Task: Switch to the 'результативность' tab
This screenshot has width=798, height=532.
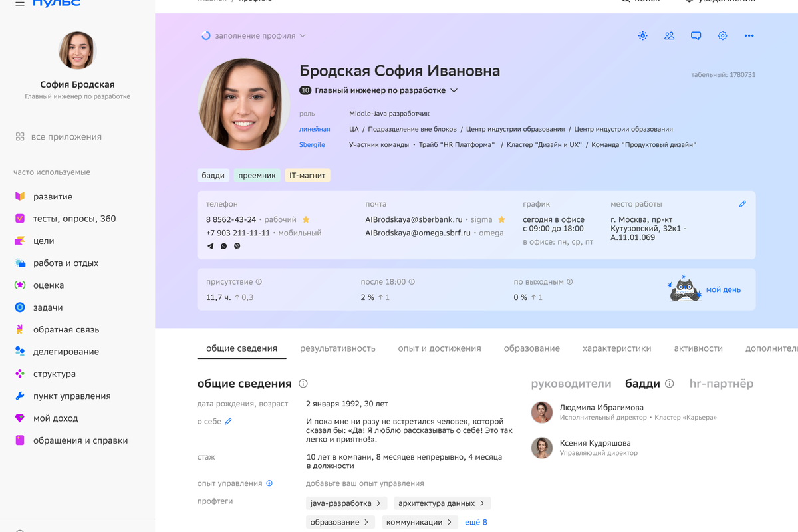Action: [x=337, y=348]
